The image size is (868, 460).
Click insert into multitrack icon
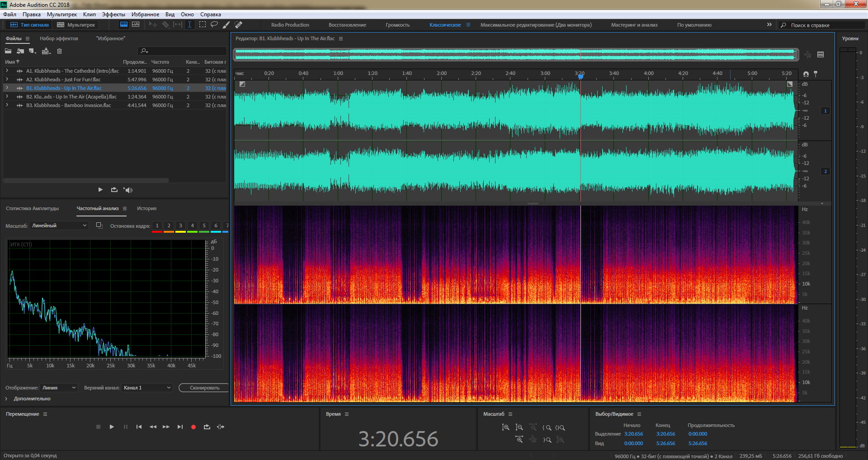[46, 51]
